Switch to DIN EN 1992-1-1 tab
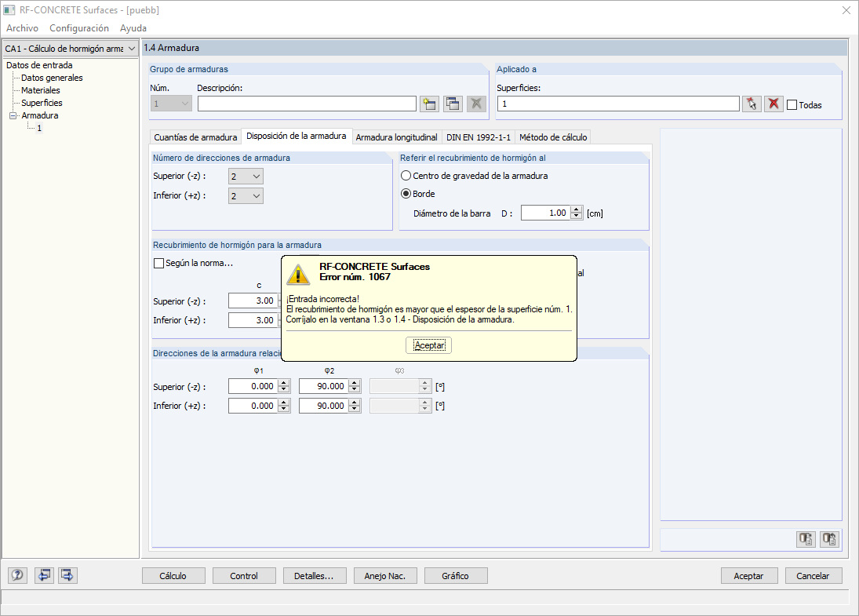Image resolution: width=859 pixels, height=616 pixels. point(479,137)
